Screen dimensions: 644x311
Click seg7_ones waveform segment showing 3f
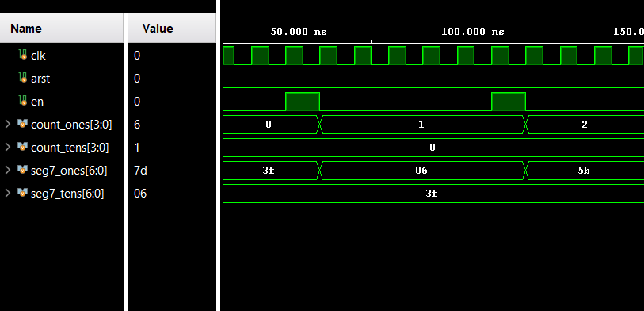[270, 171]
